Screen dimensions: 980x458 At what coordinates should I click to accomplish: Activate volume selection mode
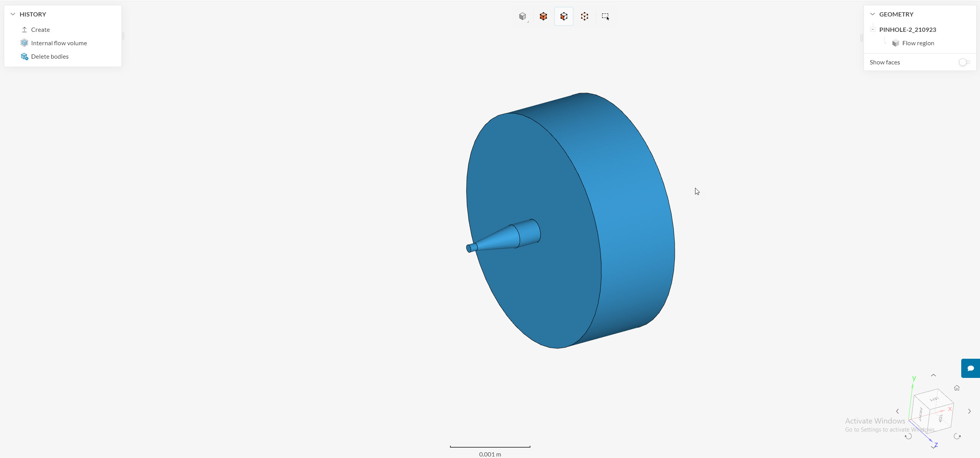pos(543,16)
